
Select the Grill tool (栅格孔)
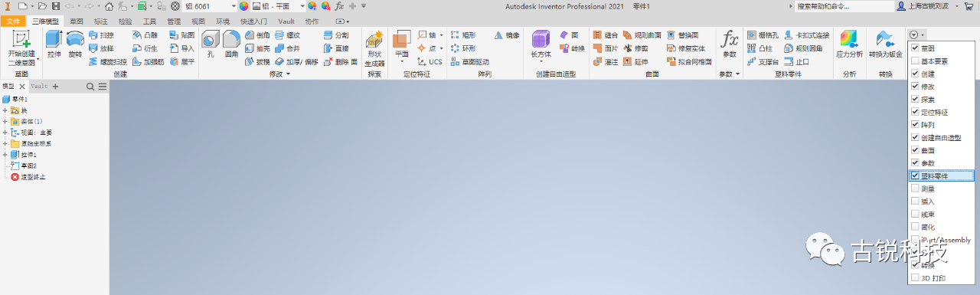coord(763,35)
